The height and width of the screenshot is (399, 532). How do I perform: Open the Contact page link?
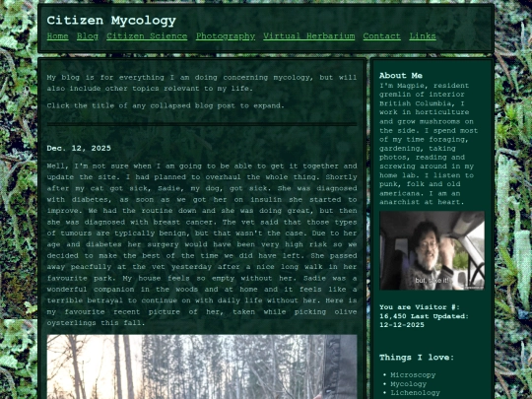[x=381, y=36]
